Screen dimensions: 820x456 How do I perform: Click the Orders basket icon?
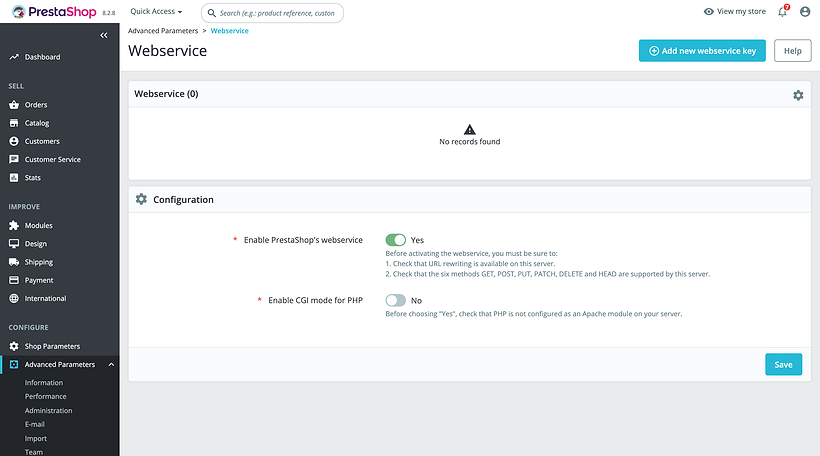(14, 105)
